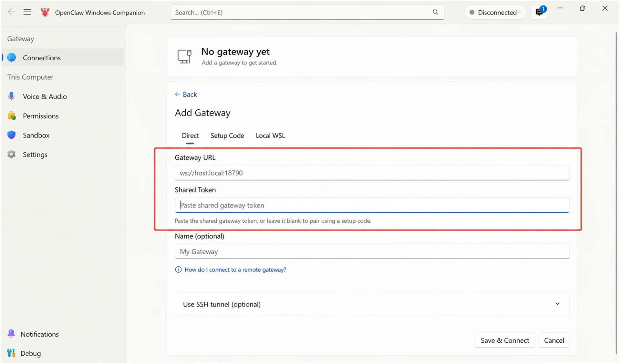Open the chat notifications icon with badge
The height and width of the screenshot is (364, 620).
pos(539,12)
